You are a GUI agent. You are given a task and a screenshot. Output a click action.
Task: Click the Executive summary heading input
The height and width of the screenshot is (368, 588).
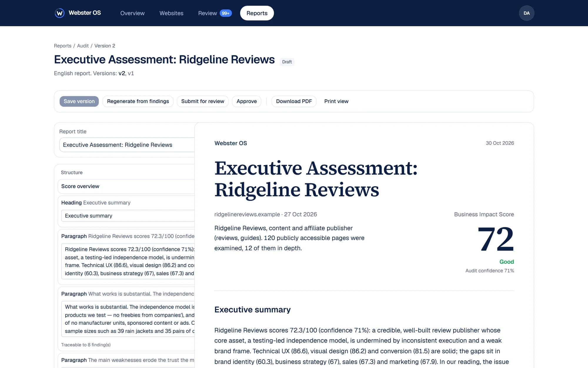pos(128,216)
